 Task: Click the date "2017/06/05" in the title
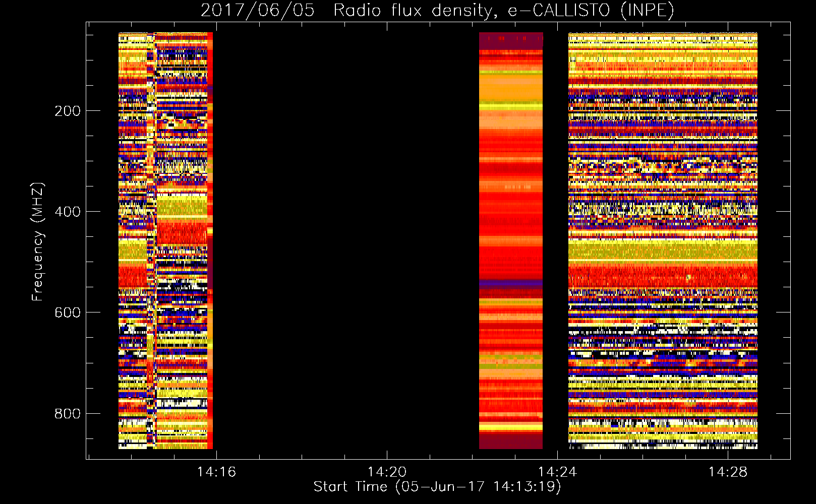[x=258, y=10]
